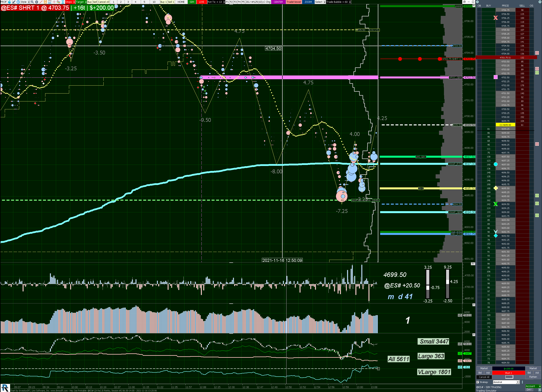Image resolution: width=542 pixels, height=392 pixels.
Task: Click the blue ZOOM button
Action: 308,2
